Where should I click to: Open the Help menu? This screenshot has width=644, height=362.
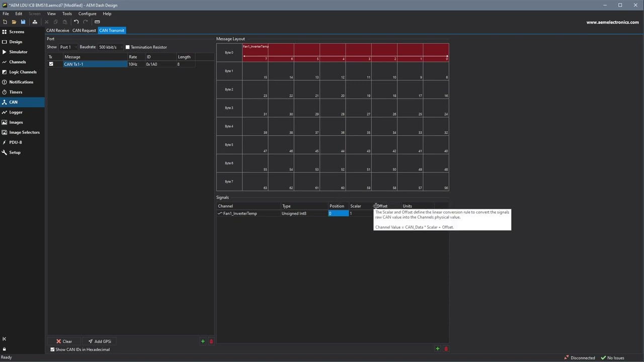107,14
